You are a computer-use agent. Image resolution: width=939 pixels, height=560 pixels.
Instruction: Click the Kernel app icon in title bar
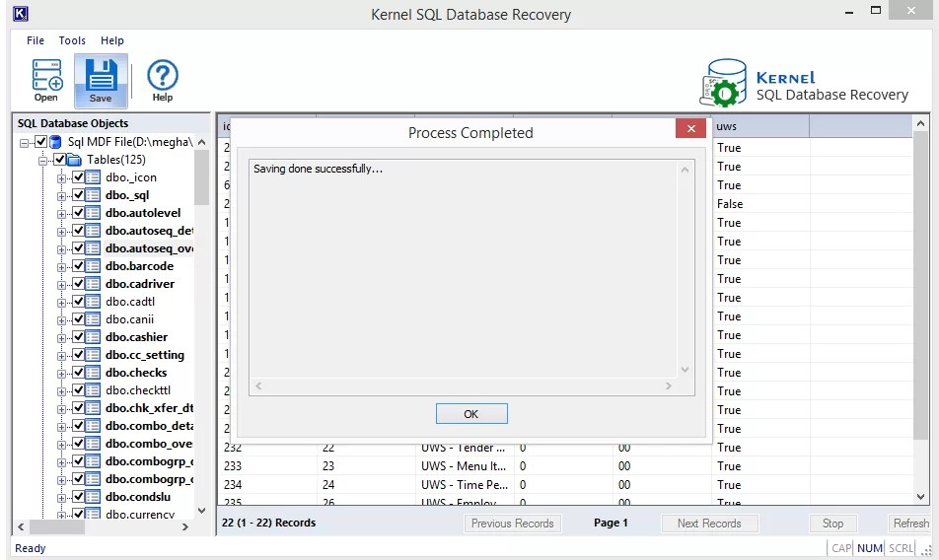[x=21, y=13]
